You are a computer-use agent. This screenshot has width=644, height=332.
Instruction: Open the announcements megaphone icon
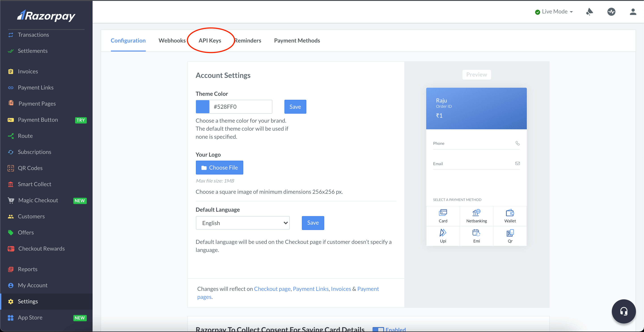pos(589,11)
